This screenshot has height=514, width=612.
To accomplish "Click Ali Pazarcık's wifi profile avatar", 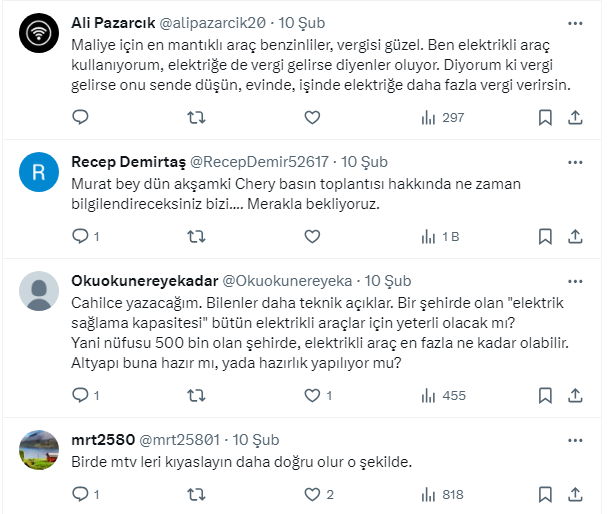I will (39, 35).
